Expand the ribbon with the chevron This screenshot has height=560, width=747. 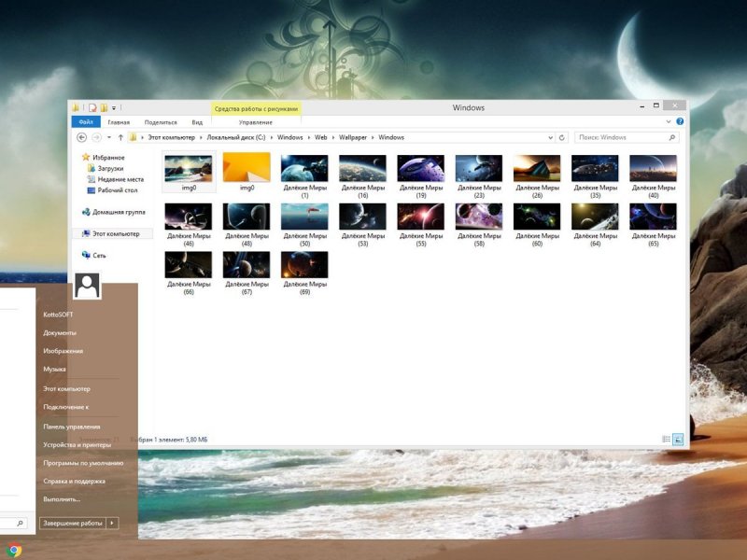pos(668,121)
